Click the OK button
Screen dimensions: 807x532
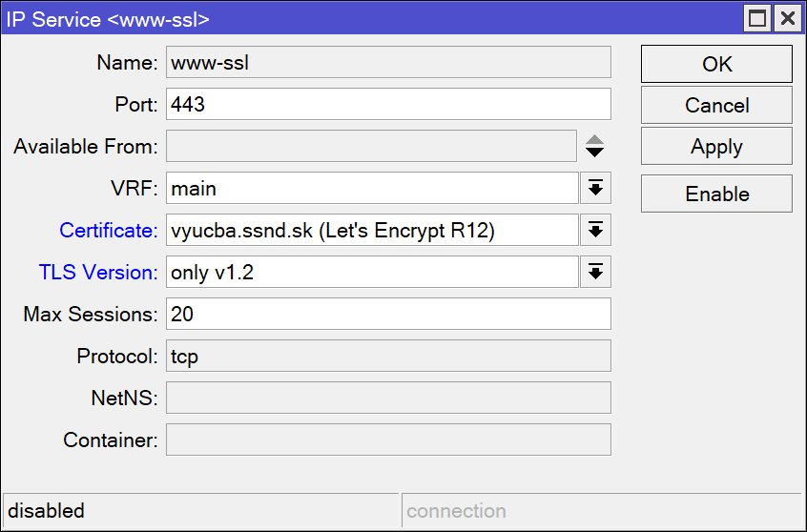pos(716,64)
